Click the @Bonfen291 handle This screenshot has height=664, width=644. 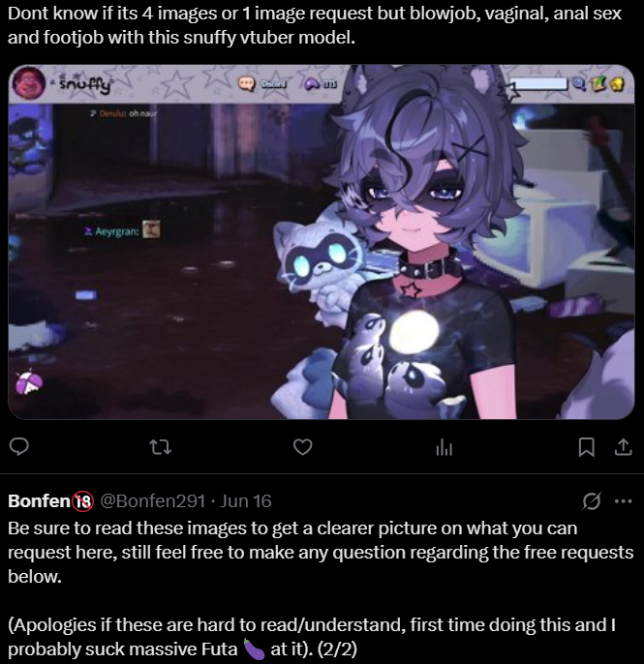(153, 501)
